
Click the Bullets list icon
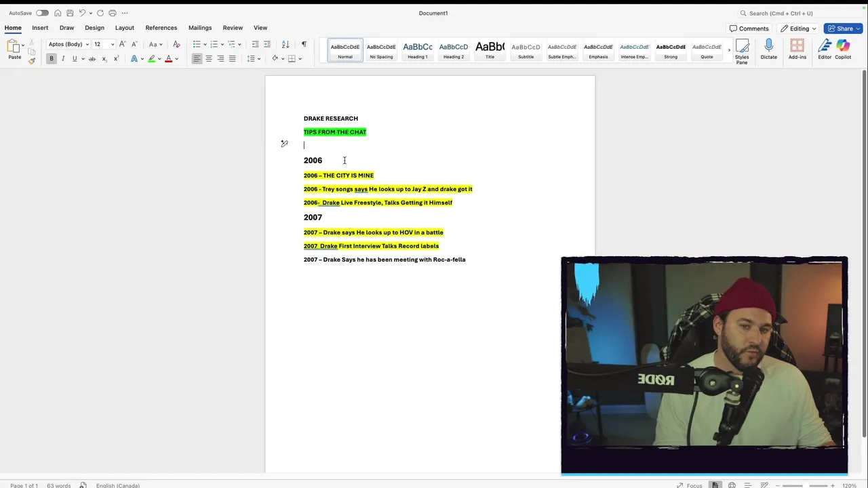click(197, 44)
